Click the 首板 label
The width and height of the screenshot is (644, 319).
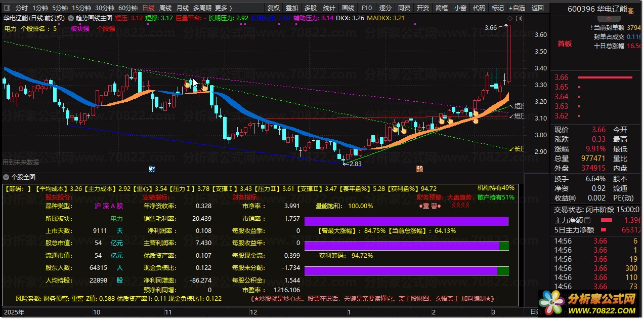[x=565, y=44]
